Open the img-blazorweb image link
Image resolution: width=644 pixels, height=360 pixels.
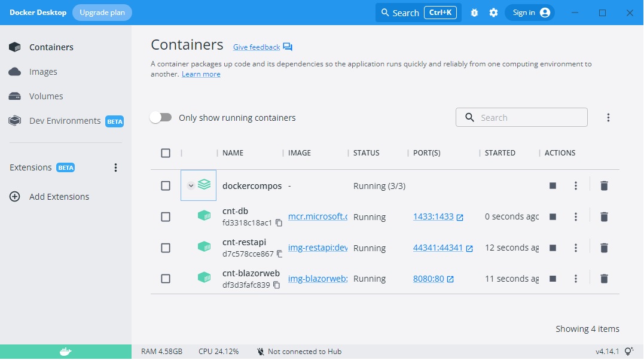(x=318, y=279)
